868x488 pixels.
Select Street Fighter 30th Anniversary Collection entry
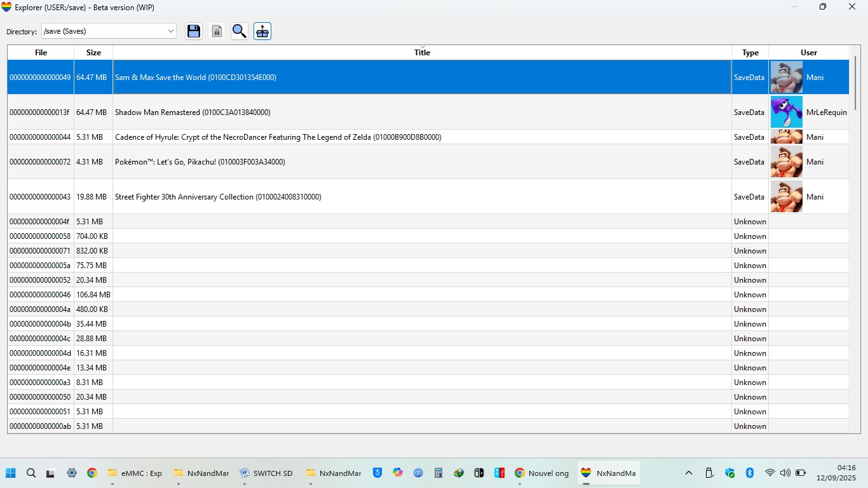[x=428, y=197]
